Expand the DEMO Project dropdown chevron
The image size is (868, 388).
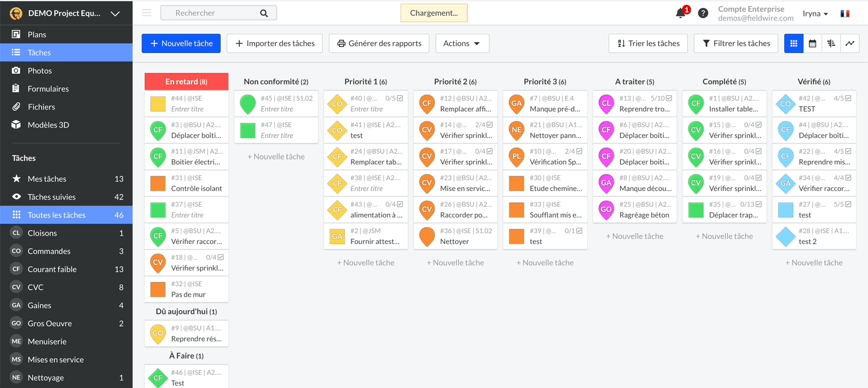click(x=115, y=14)
